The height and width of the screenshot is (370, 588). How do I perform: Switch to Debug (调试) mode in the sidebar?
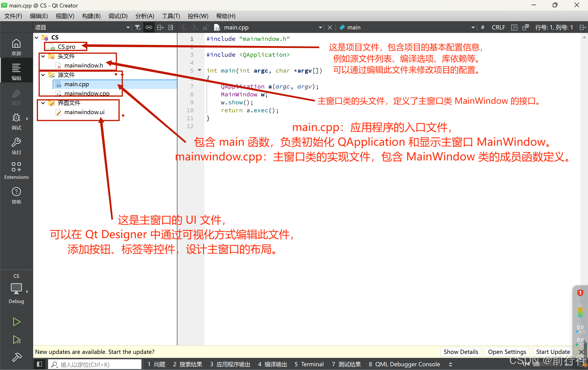[16, 121]
